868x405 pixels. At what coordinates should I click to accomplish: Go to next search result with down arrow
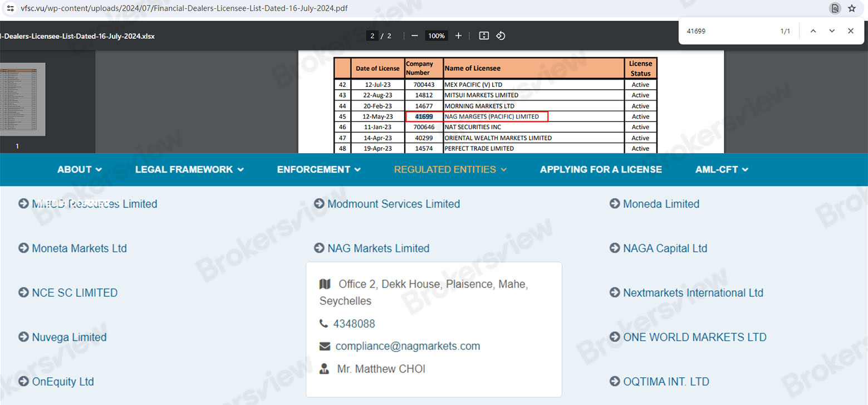point(832,31)
